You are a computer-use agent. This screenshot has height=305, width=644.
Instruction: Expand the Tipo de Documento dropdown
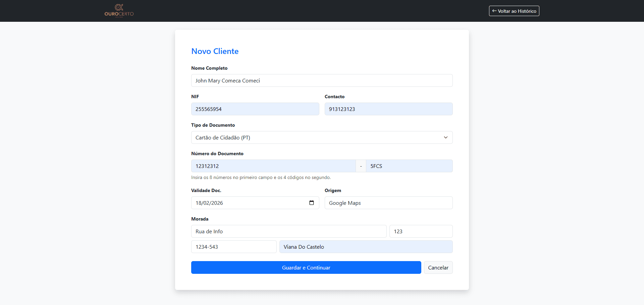[x=321, y=137]
